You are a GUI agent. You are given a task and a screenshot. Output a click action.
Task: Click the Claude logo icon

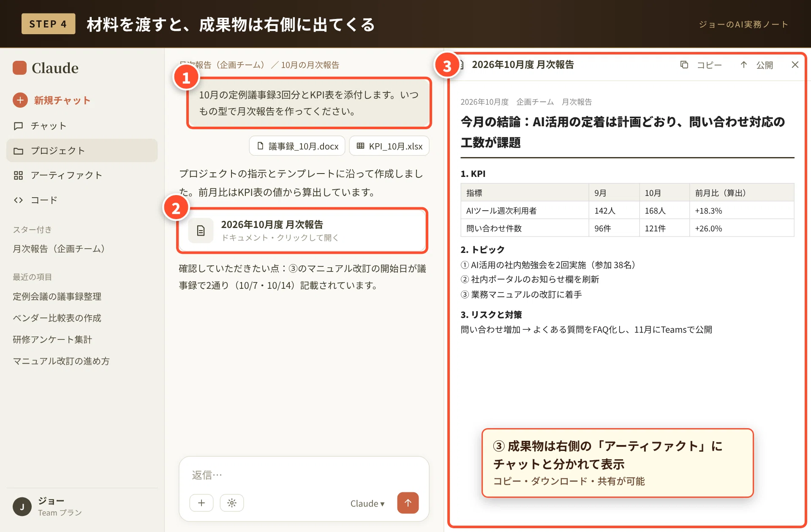pyautogui.click(x=19, y=68)
